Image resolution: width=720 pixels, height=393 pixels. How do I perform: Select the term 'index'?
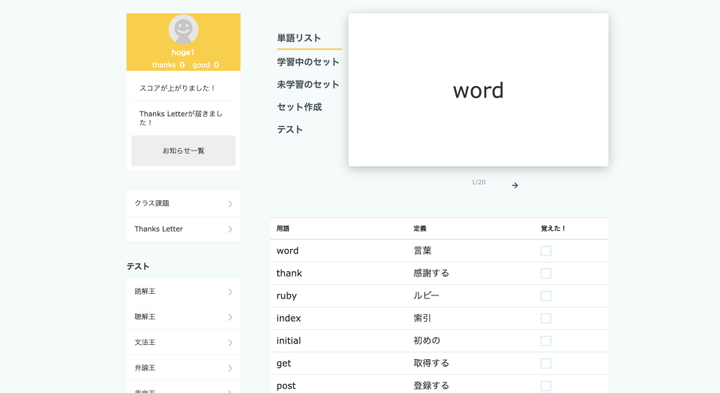click(x=288, y=318)
